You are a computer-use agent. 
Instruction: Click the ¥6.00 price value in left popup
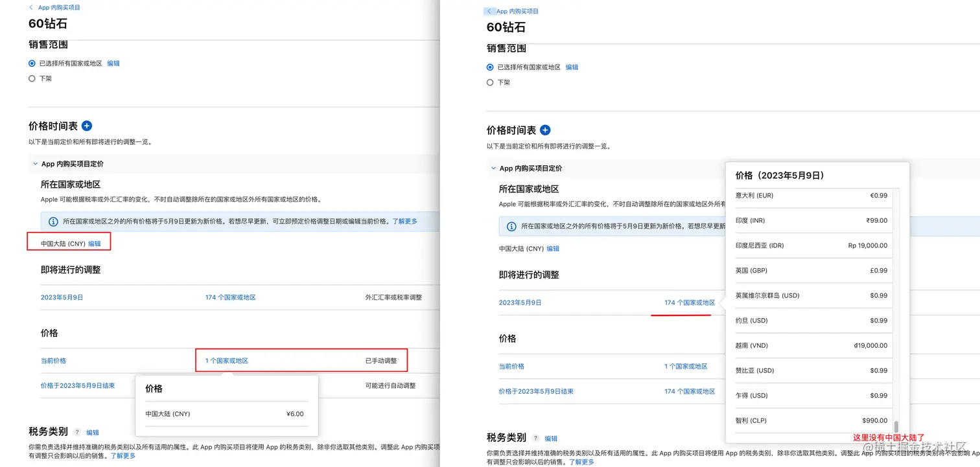coord(295,414)
